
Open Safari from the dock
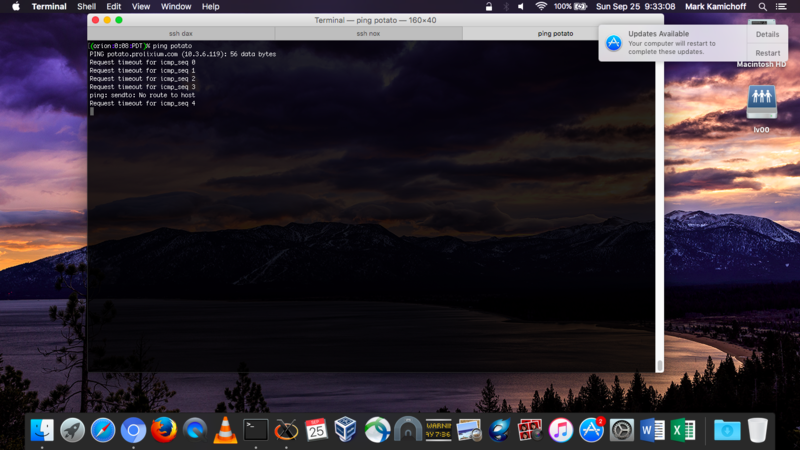pos(103,430)
